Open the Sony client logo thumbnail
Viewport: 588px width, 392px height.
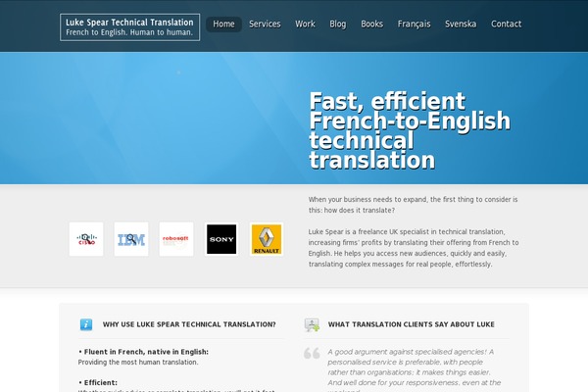tap(221, 239)
